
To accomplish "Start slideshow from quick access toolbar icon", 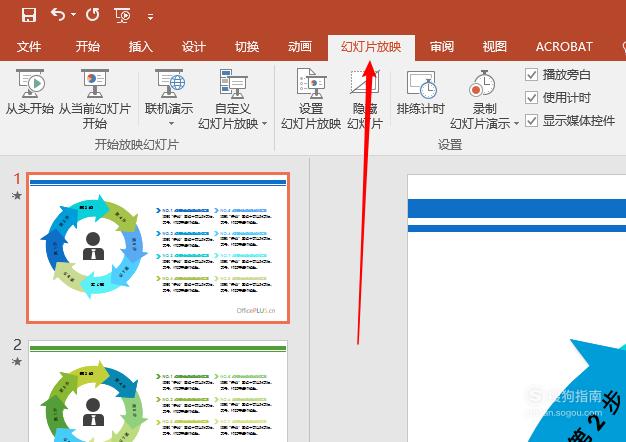I will point(122,16).
